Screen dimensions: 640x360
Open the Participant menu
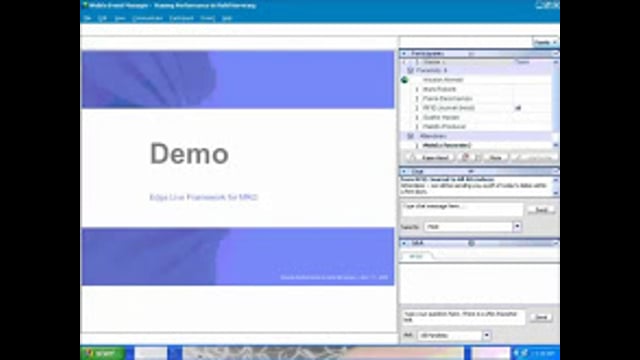pyautogui.click(x=182, y=18)
